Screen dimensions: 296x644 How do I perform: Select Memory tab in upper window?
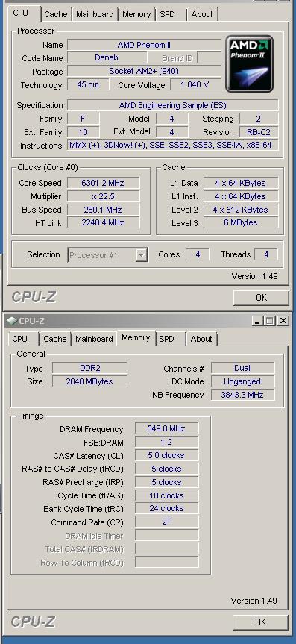pos(136,14)
